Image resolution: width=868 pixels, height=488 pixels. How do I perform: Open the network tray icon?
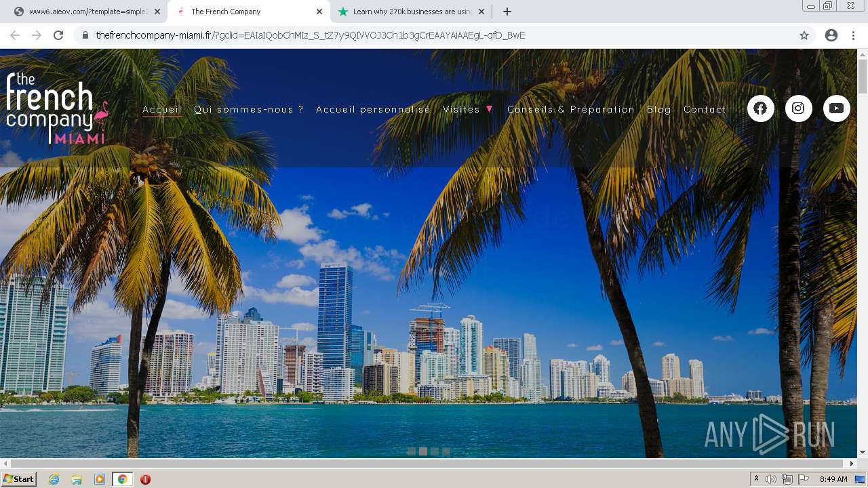787,479
